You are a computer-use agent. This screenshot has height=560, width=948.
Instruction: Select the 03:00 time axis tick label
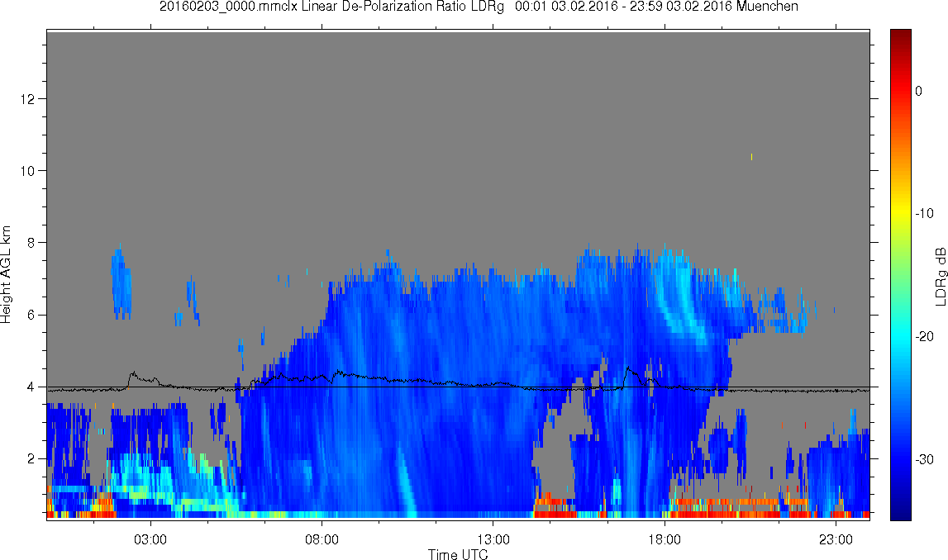click(x=150, y=539)
